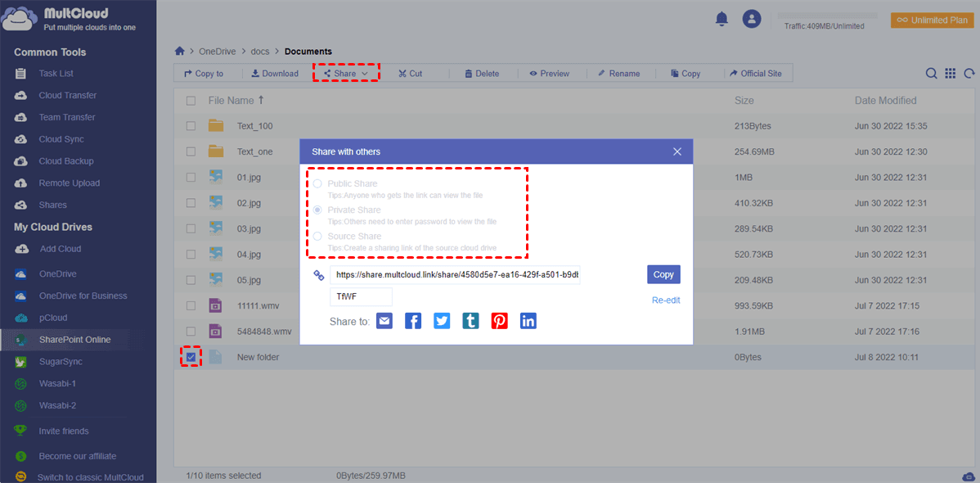
Task: Close the Share with others dialog
Action: point(677,151)
